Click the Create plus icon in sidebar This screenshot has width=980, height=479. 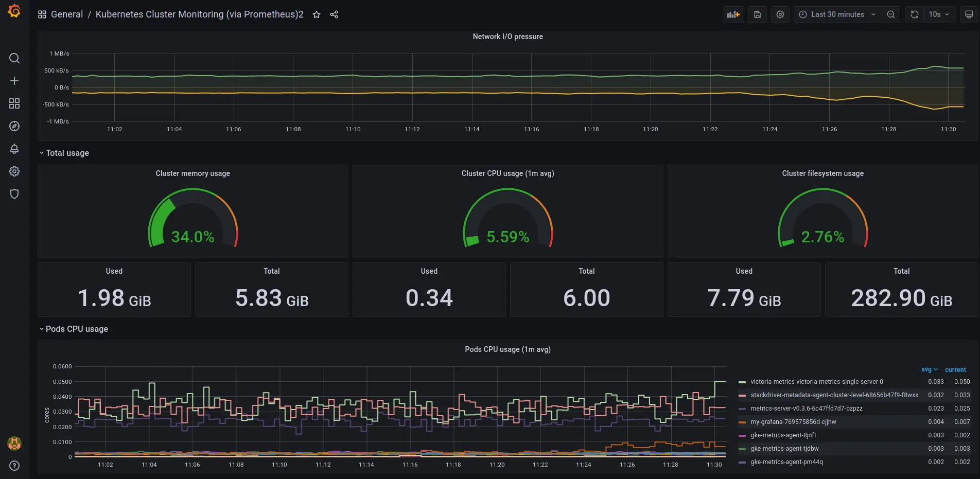pos(14,81)
